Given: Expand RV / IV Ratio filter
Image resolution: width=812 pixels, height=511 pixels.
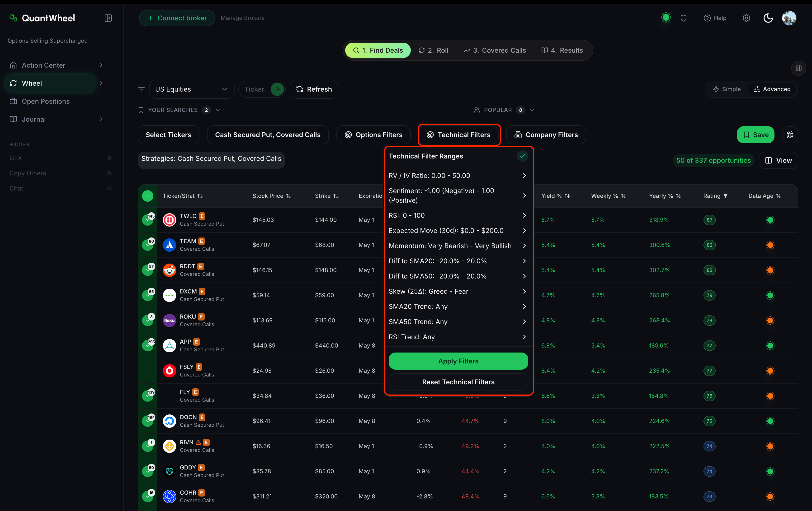Looking at the screenshot, I should coord(458,176).
